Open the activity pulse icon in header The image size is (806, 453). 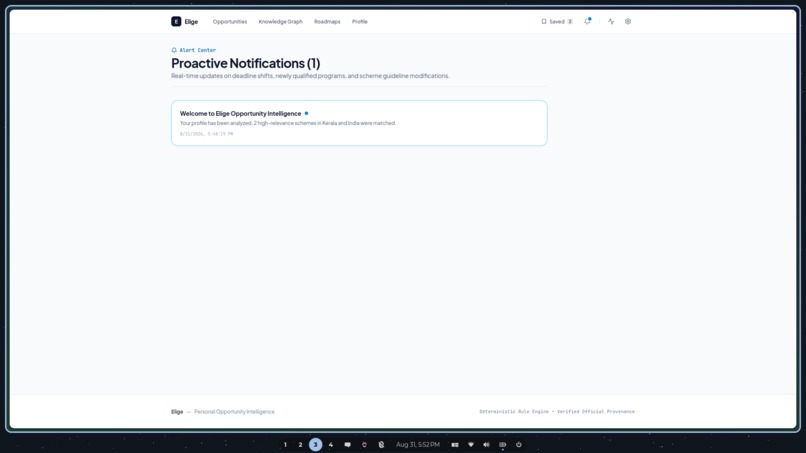coord(611,22)
